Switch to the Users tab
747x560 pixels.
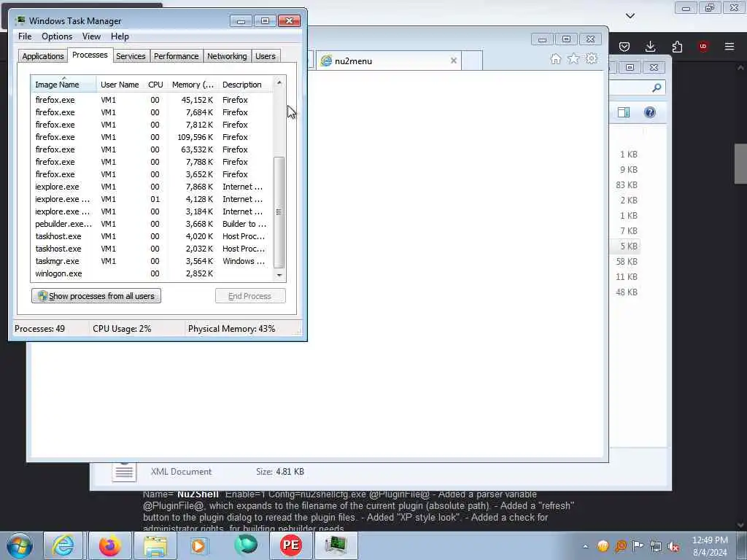[266, 56]
